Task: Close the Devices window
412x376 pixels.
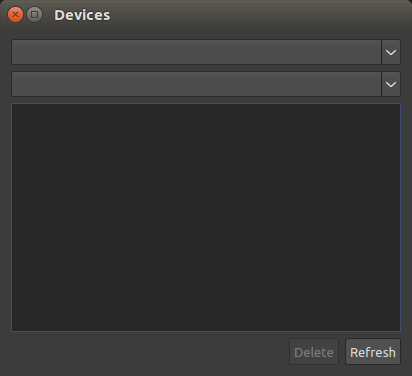Action: tap(15, 15)
